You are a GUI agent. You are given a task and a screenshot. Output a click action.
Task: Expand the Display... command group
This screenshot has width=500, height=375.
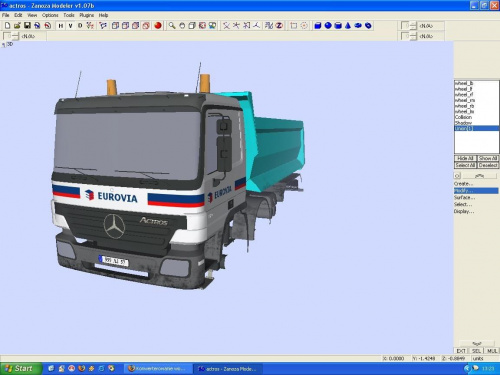464,212
